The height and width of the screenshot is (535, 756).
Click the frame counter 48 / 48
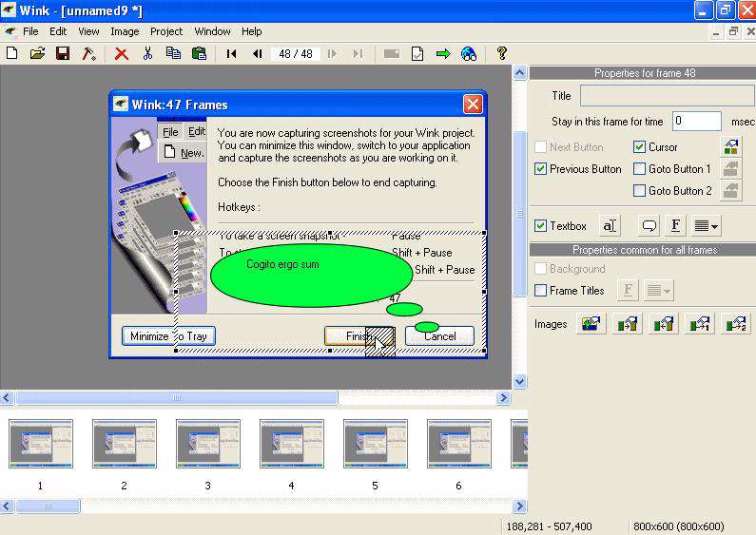point(296,53)
